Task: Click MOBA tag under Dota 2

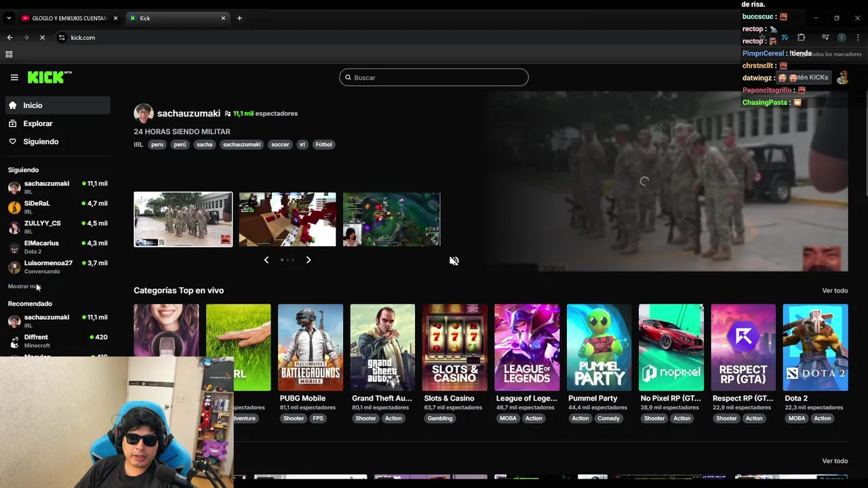Action: coord(797,418)
